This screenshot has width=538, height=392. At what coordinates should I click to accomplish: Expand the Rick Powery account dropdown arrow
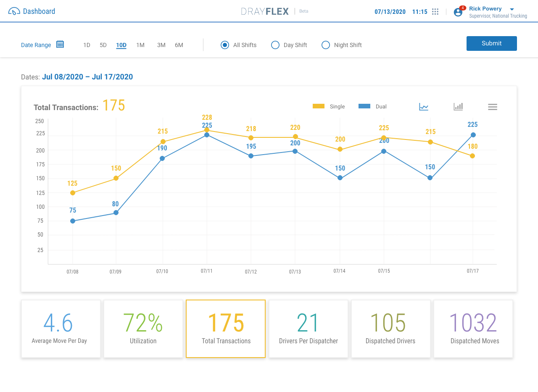click(512, 9)
